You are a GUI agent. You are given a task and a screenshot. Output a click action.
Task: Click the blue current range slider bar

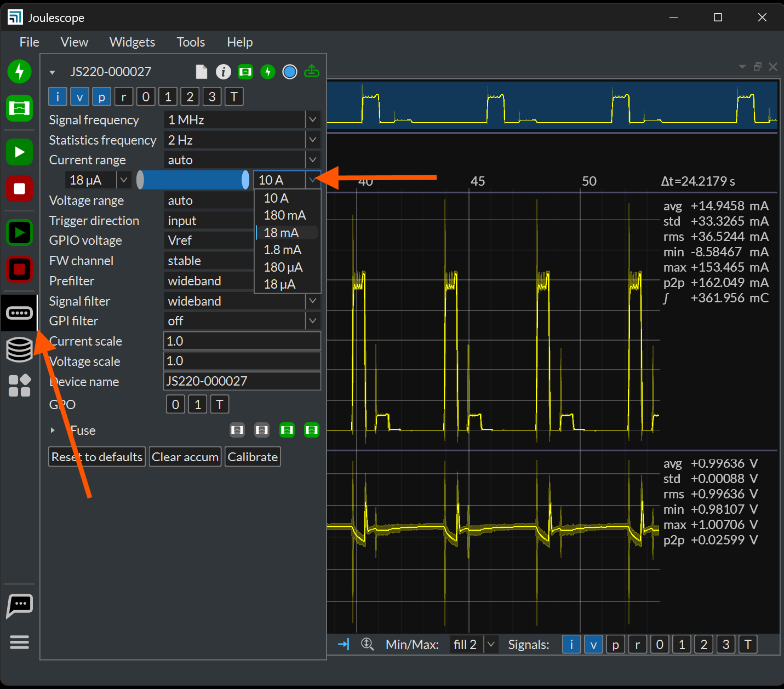point(193,180)
